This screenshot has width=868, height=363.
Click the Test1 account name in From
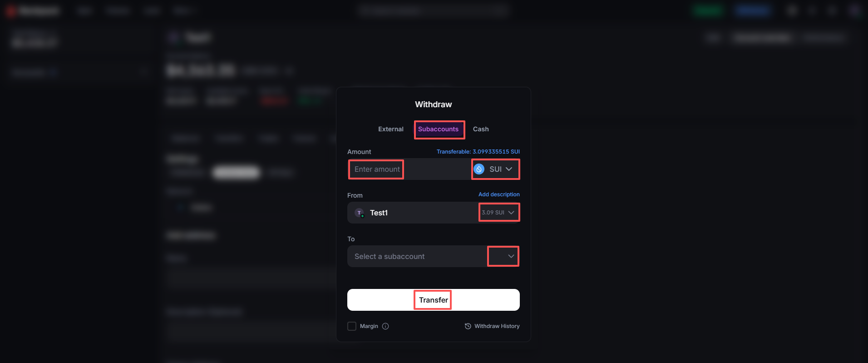(379, 213)
